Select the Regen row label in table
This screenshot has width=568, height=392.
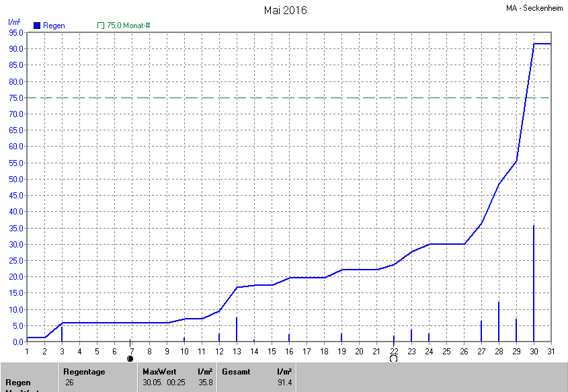(x=18, y=383)
